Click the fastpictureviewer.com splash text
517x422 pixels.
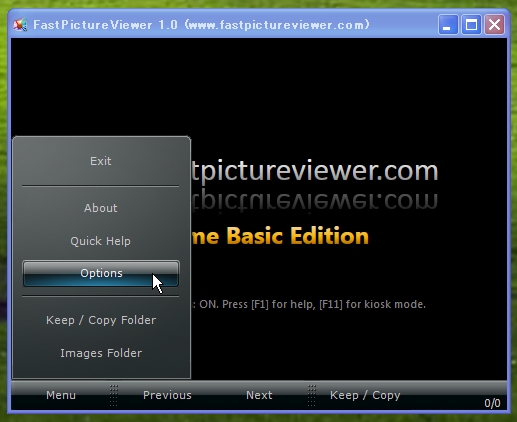(x=314, y=171)
